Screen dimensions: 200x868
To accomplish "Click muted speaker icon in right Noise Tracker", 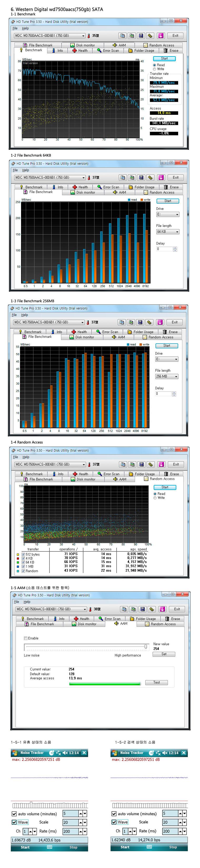I will click(x=165, y=753).
